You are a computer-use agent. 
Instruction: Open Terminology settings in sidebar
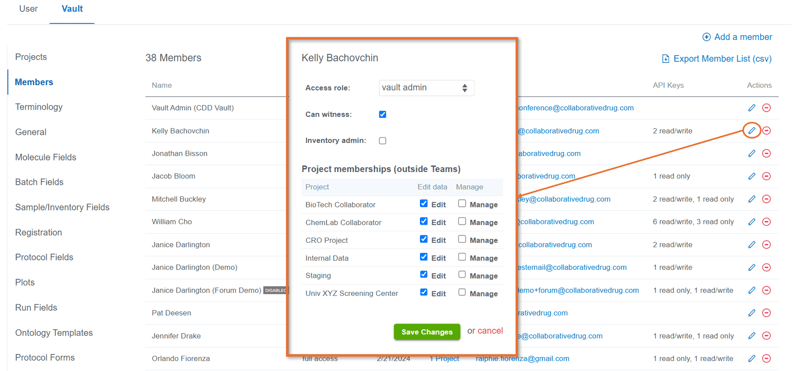[x=39, y=107]
